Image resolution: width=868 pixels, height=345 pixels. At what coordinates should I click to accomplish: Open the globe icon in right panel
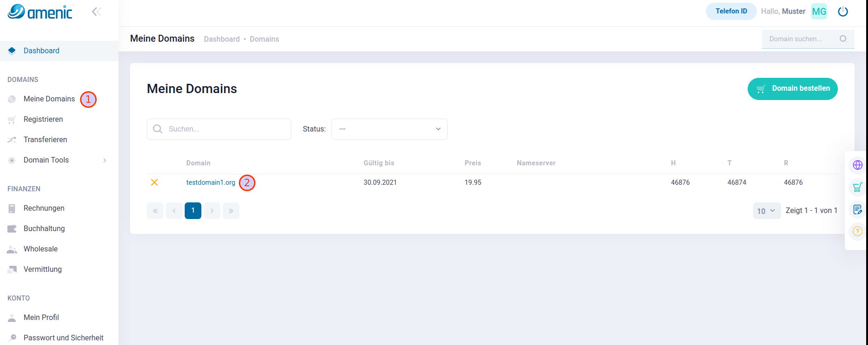pyautogui.click(x=857, y=165)
